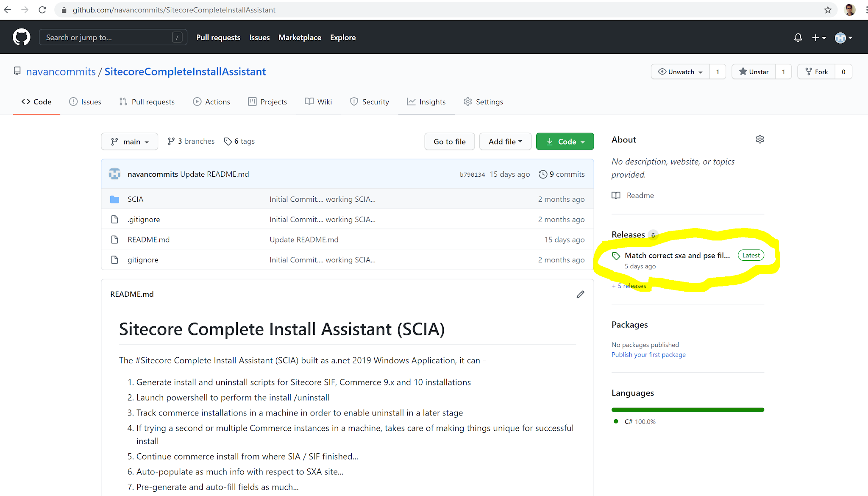Switch to the repository Issues tab
Screen dimensions: 868x496
[85, 102]
